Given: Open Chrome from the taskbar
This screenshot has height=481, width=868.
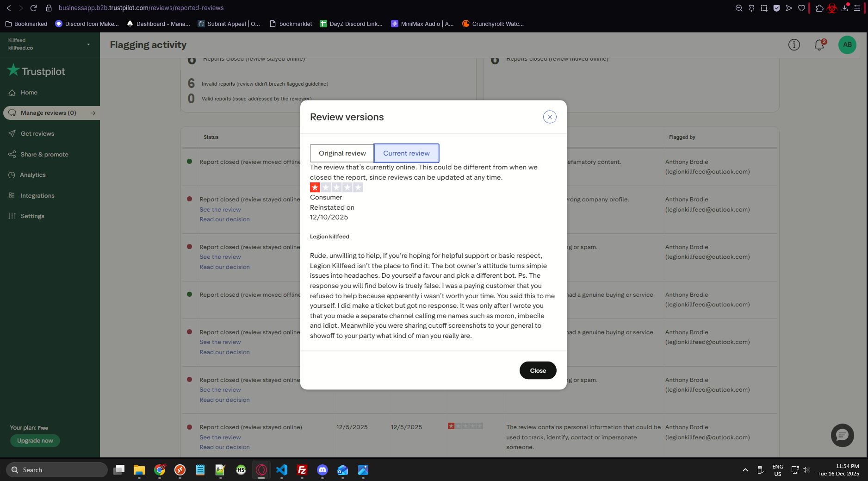Looking at the screenshot, I should [160, 470].
